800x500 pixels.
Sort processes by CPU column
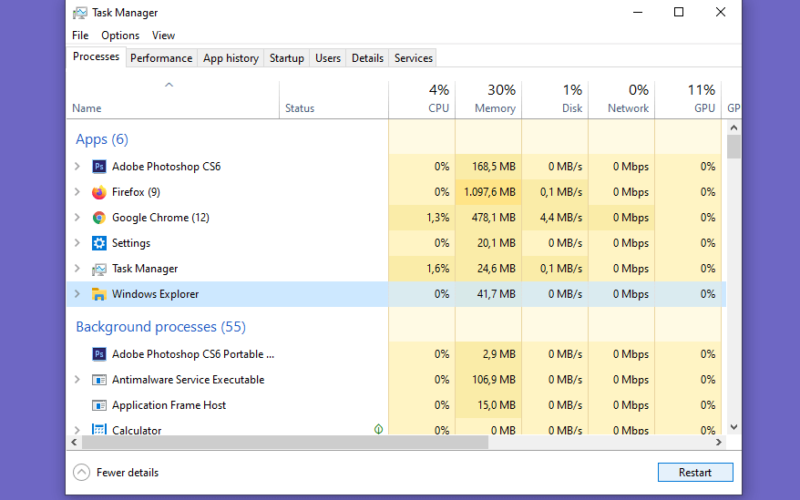coord(421,100)
